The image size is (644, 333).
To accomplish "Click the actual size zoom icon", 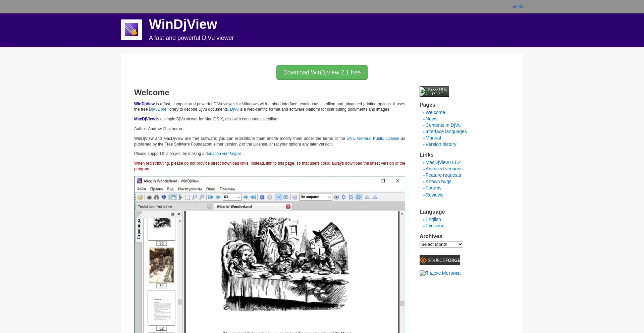I will tap(351, 197).
